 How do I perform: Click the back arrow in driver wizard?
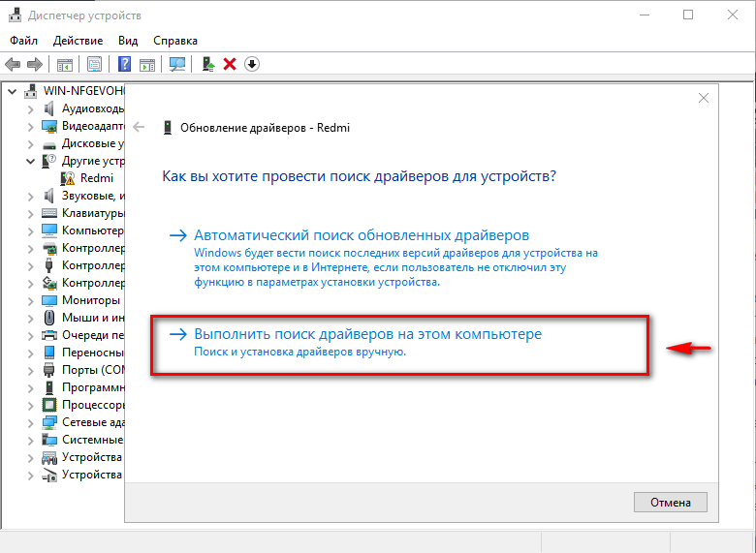[140, 127]
